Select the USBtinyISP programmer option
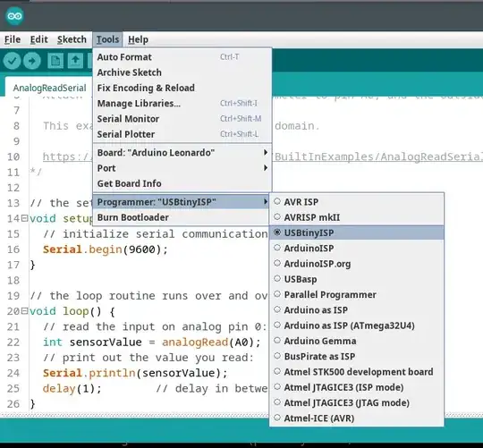The width and height of the screenshot is (483, 448). click(x=357, y=232)
